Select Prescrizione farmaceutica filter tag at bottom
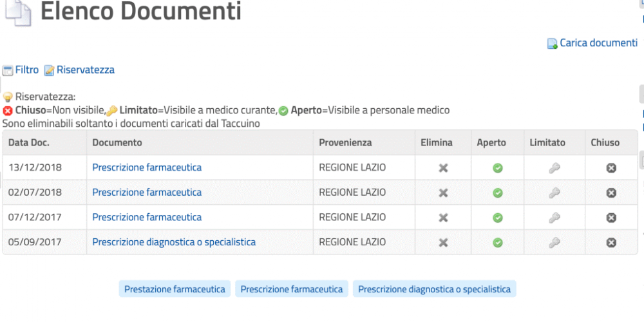The image size is (644, 322). click(x=292, y=289)
